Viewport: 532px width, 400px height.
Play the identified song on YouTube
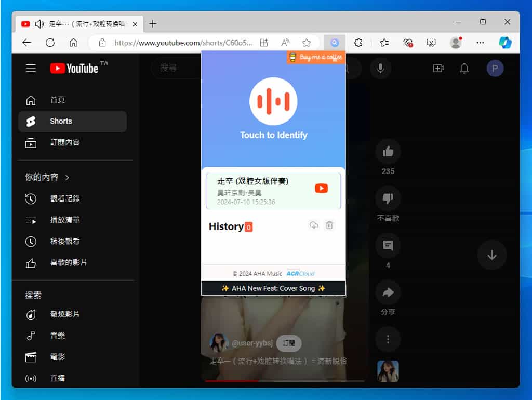pos(321,188)
